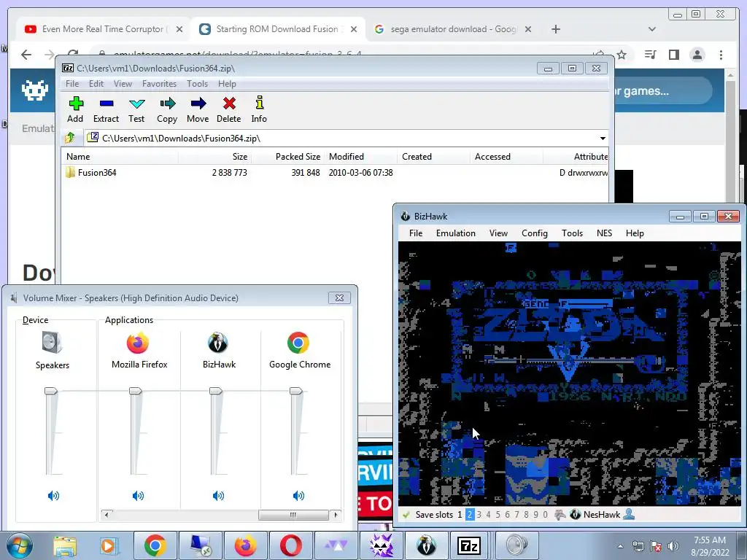Open Windows Start menu
Image resolution: width=747 pixels, height=560 pixels.
[x=20, y=545]
